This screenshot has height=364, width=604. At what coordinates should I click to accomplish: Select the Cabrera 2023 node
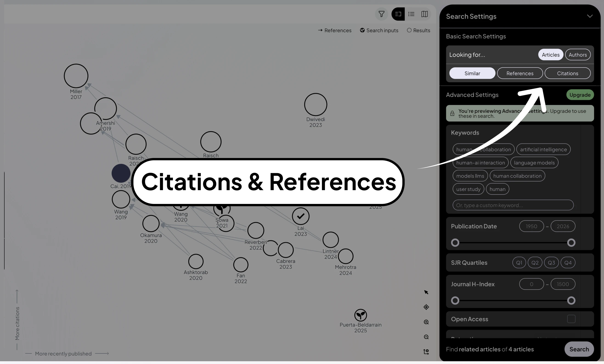tap(286, 250)
